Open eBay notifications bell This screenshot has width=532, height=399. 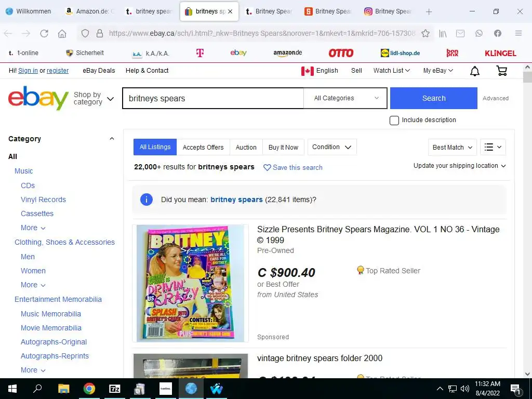click(x=475, y=71)
